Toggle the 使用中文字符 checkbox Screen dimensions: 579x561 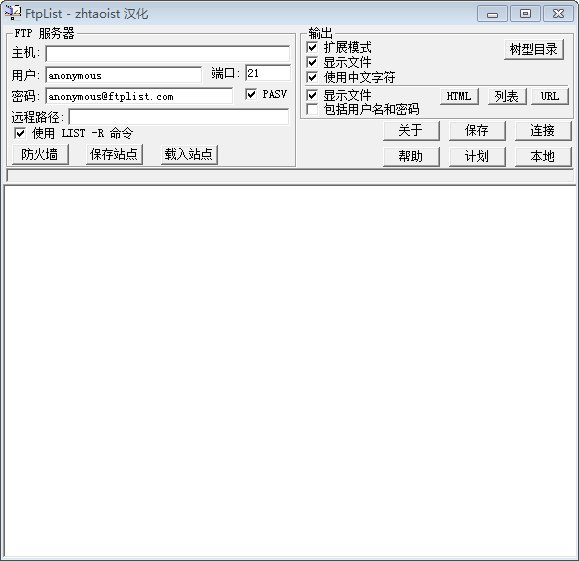point(312,77)
